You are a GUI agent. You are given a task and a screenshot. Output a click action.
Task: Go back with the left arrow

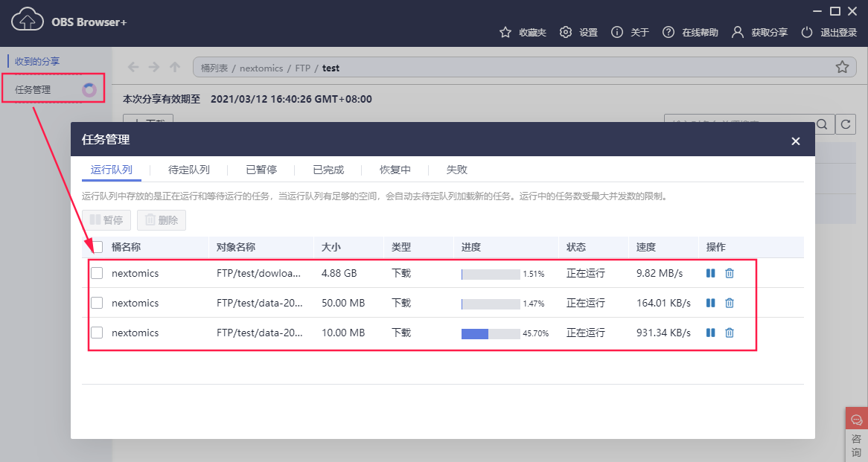pos(133,68)
